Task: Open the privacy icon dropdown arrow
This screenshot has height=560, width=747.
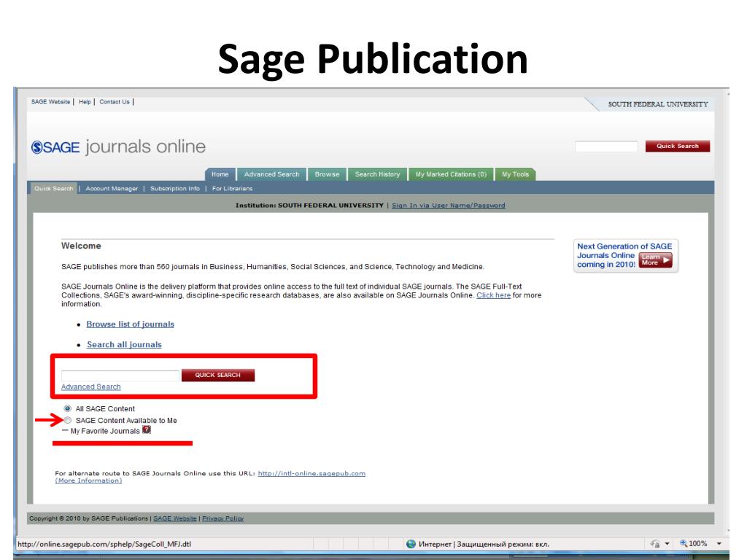Action: (x=667, y=543)
